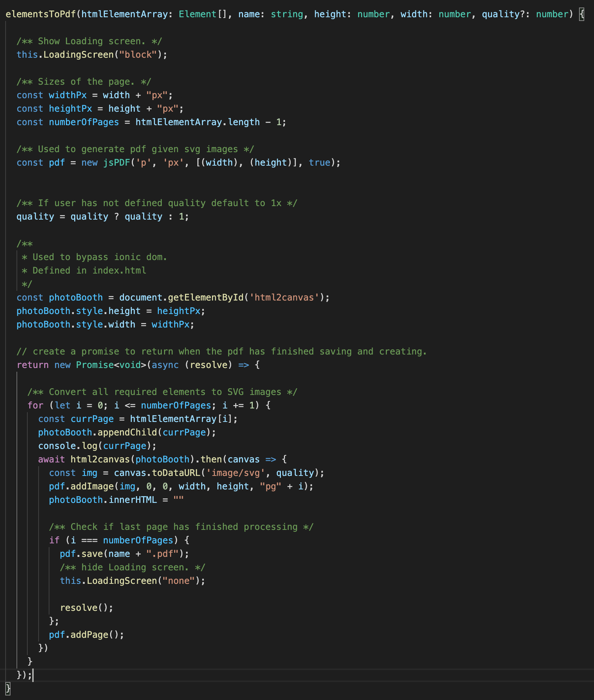Click the htmlElementArray parameter in function signature
This screenshot has height=700, width=594.
[124, 14]
